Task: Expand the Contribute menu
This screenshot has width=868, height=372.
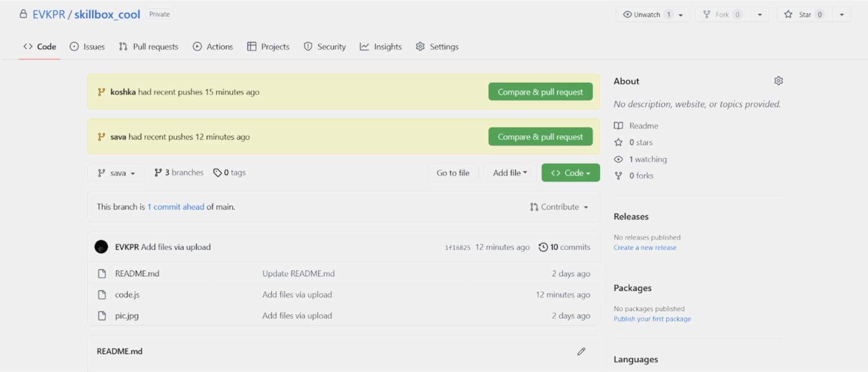Action: 559,207
